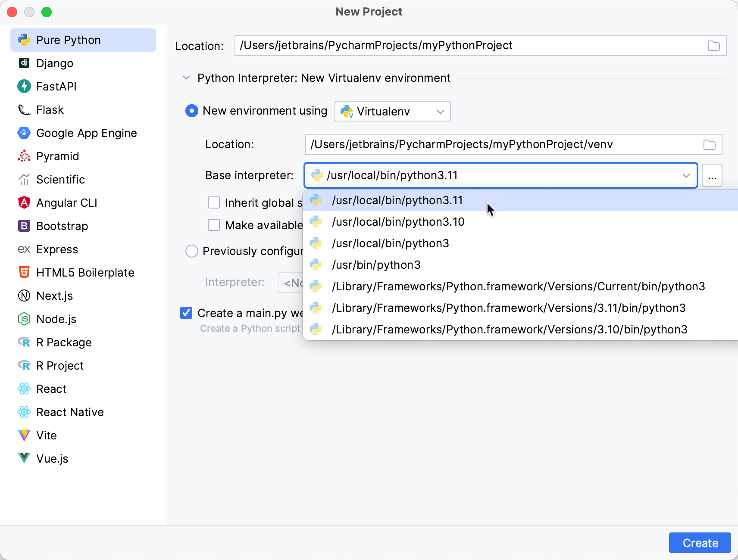
Task: Click the Bootstrap B icon
Action: tap(24, 226)
